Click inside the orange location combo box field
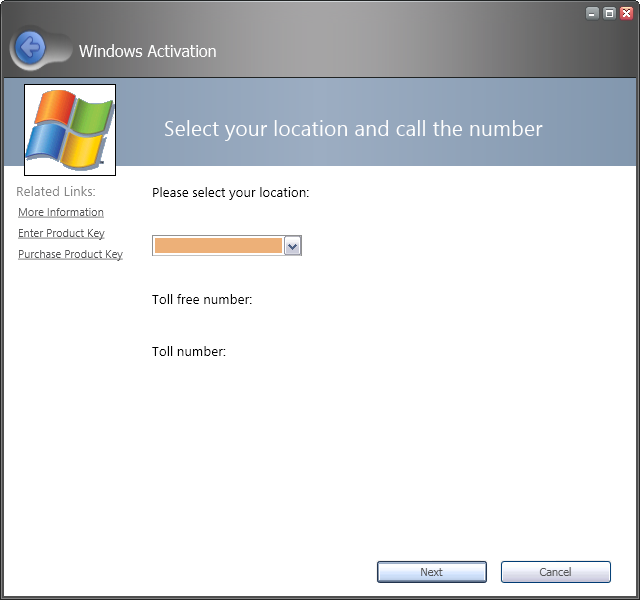Screen dimensions: 640x600 pyautogui.click(x=218, y=246)
